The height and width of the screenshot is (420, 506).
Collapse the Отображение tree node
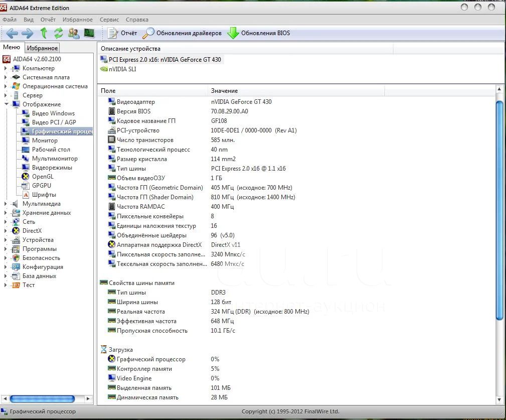click(6, 104)
